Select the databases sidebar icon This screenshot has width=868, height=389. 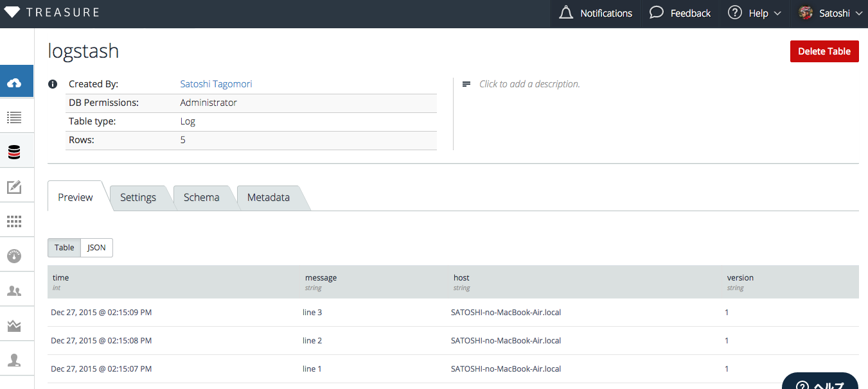14,152
